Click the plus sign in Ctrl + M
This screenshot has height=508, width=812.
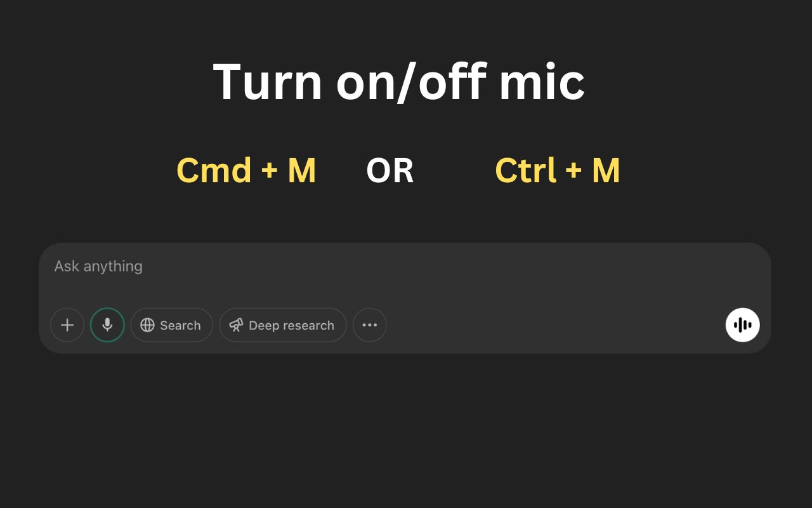[574, 171]
